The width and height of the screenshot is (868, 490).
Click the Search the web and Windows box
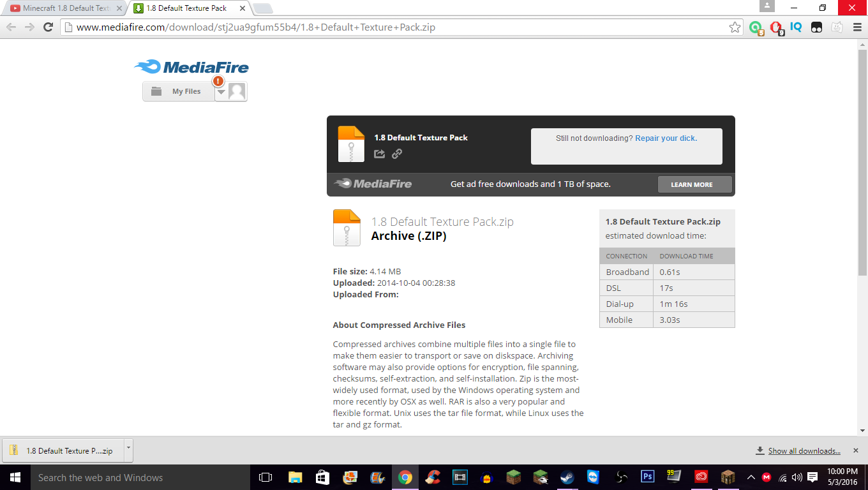click(140, 477)
